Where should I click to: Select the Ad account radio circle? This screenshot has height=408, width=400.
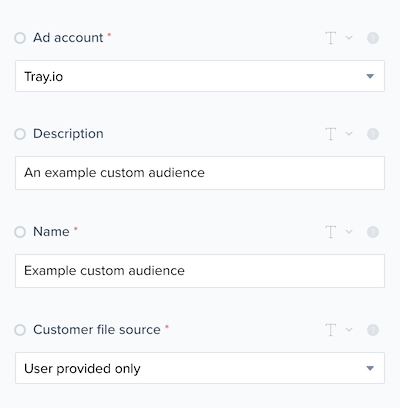[20, 38]
